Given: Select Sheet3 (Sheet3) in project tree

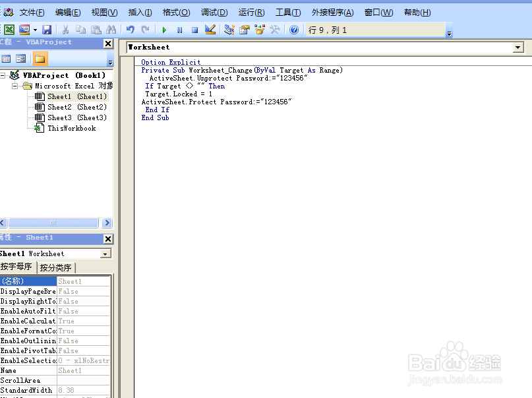Looking at the screenshot, I should pyautogui.click(x=77, y=117).
